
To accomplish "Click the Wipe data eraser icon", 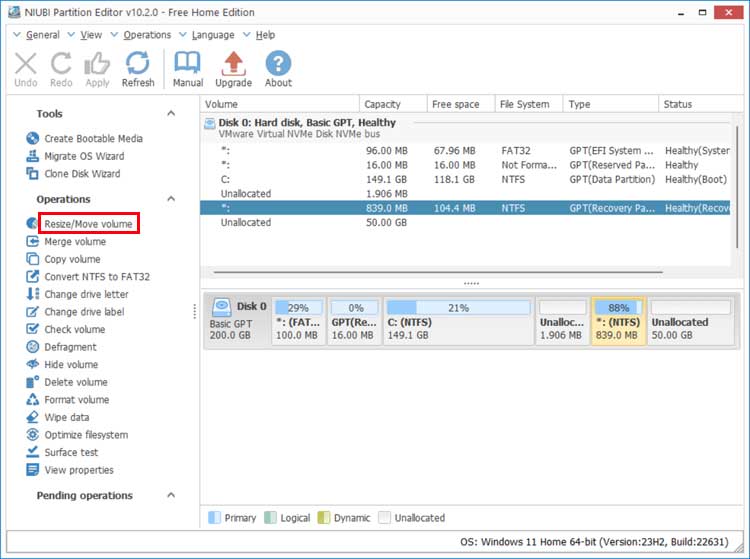I will [33, 417].
